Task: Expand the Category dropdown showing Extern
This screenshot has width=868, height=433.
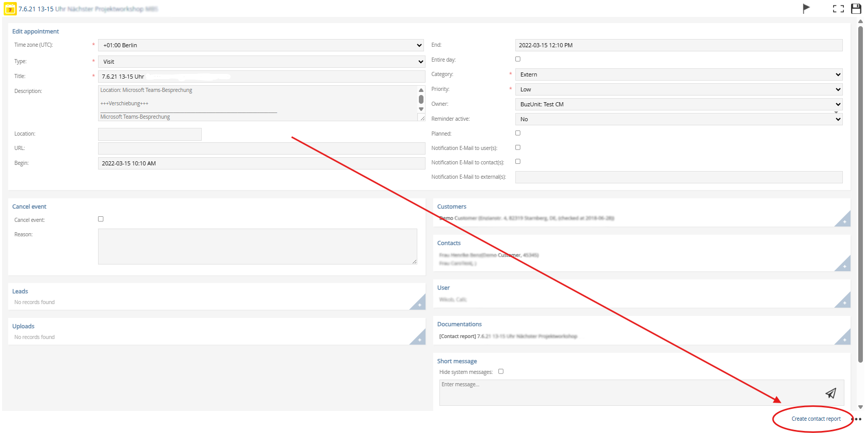Action: pyautogui.click(x=679, y=74)
